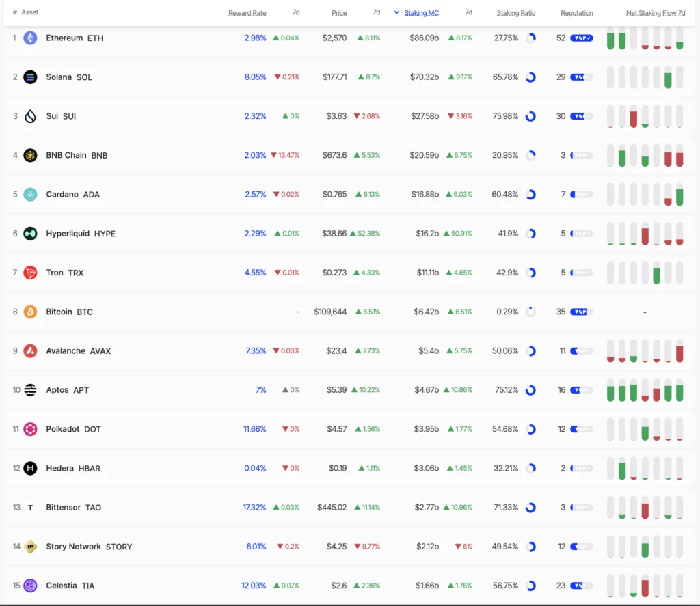This screenshot has width=700, height=606.
Task: Click the Solana coin logo
Action: [30, 77]
